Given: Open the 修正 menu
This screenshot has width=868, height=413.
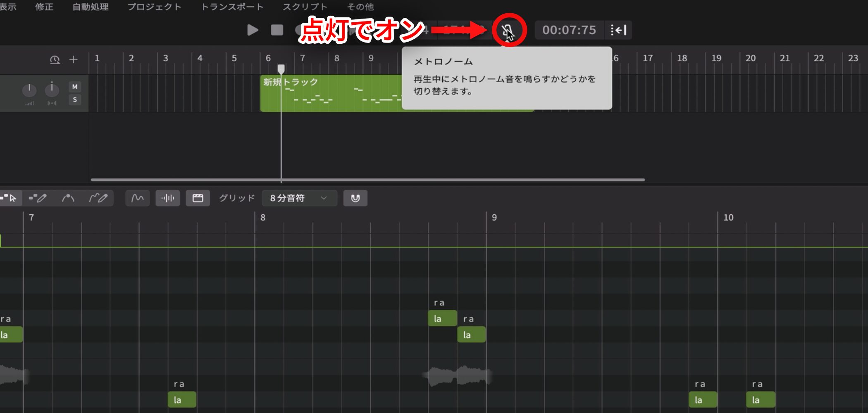Looking at the screenshot, I should (44, 7).
